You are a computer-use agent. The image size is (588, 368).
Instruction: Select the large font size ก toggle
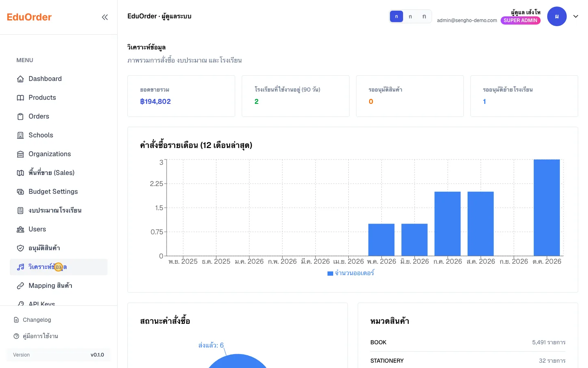click(424, 16)
